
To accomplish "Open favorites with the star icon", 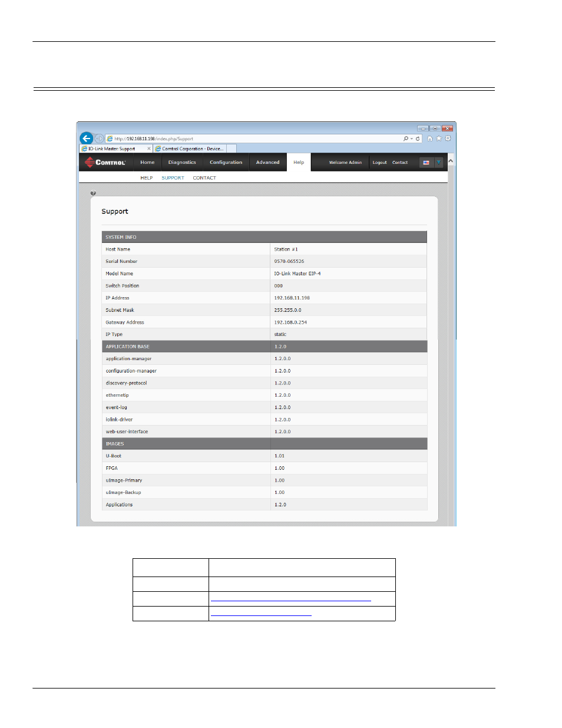I will point(439,139).
